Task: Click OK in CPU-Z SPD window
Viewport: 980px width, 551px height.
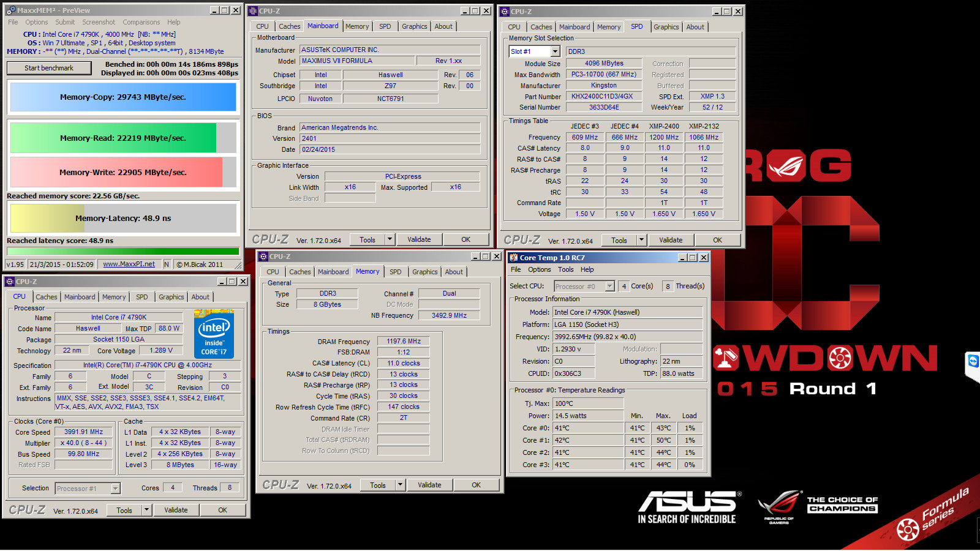Action: 717,240
